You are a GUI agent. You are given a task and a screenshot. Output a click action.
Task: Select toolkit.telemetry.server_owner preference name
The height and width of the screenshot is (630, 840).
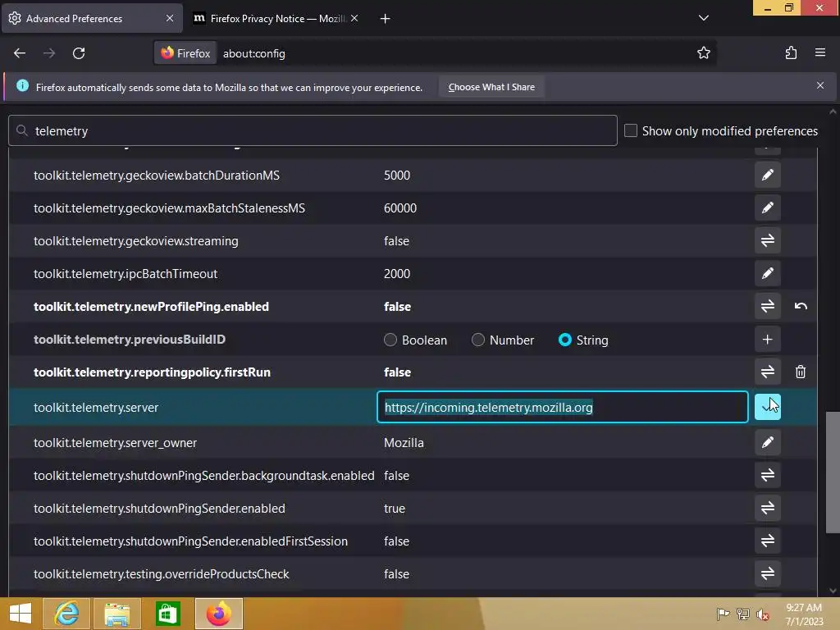click(x=115, y=442)
